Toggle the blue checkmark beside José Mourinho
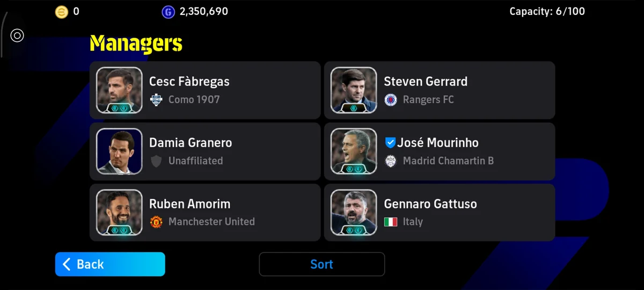This screenshot has height=290, width=644. (390, 143)
